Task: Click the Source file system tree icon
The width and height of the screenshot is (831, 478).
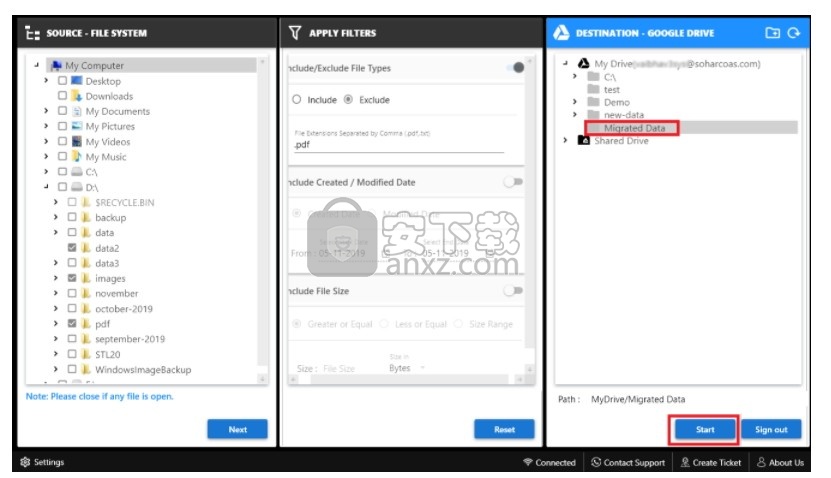Action: click(32, 33)
